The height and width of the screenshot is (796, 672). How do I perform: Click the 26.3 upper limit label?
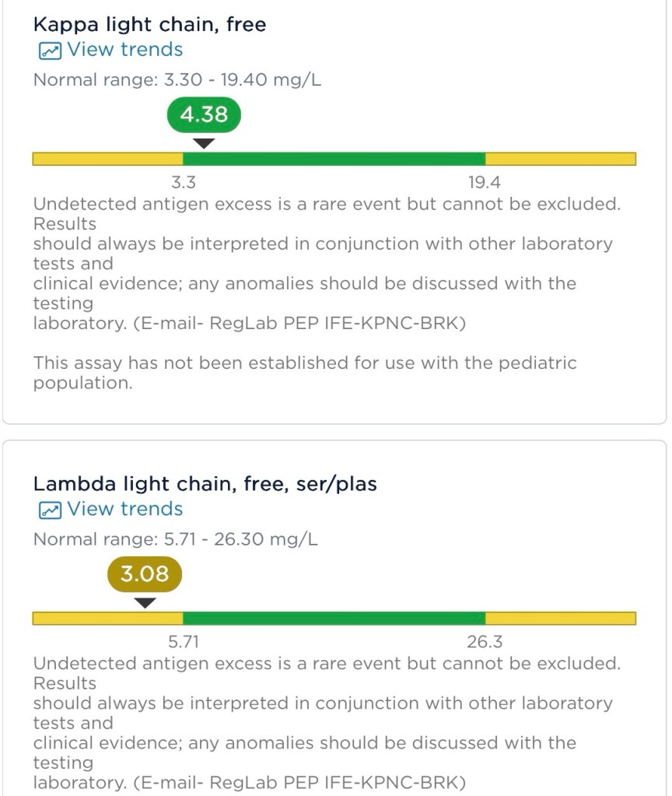[484, 642]
